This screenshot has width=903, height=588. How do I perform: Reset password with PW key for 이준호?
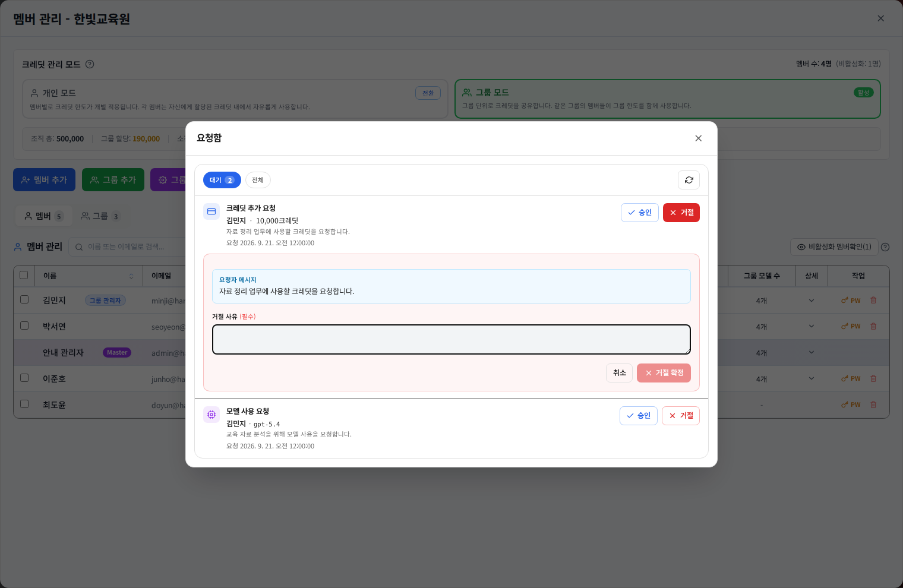[x=851, y=379]
